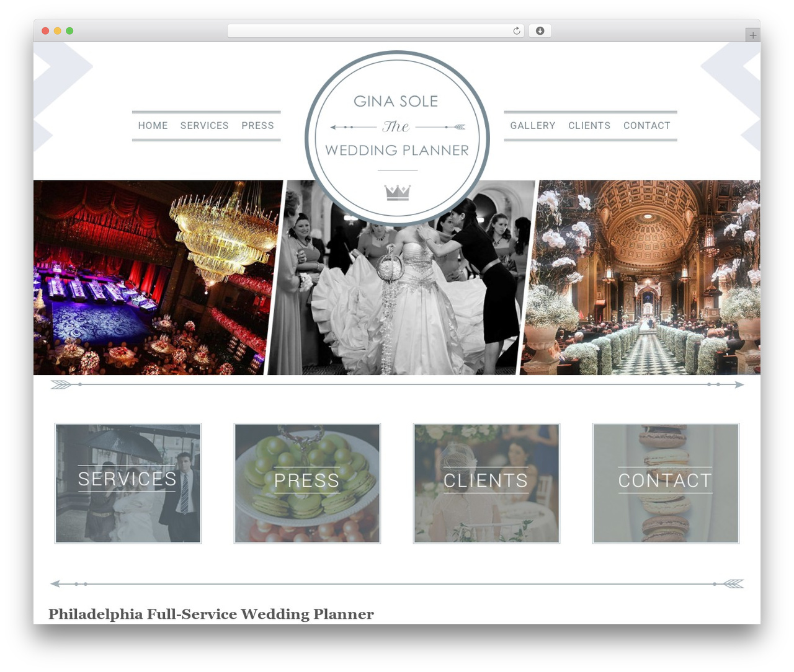The width and height of the screenshot is (794, 672).
Task: Open the Gallery menu item
Action: (533, 125)
